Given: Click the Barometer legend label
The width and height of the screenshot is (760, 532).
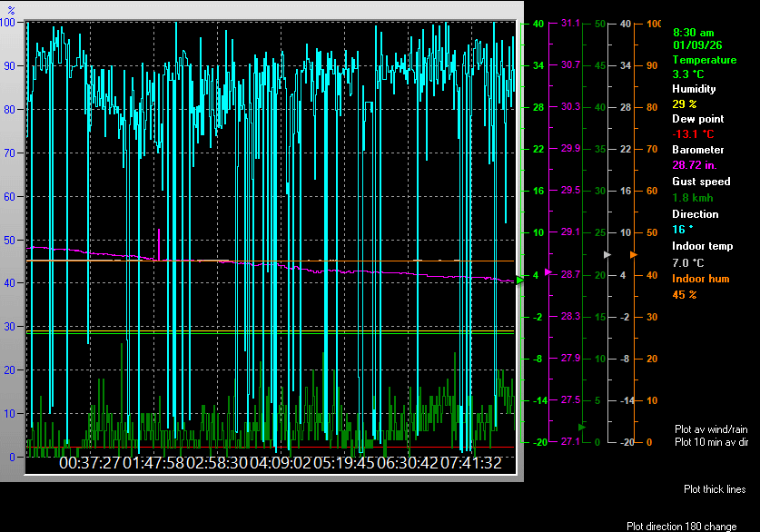Looking at the screenshot, I should tap(697, 150).
